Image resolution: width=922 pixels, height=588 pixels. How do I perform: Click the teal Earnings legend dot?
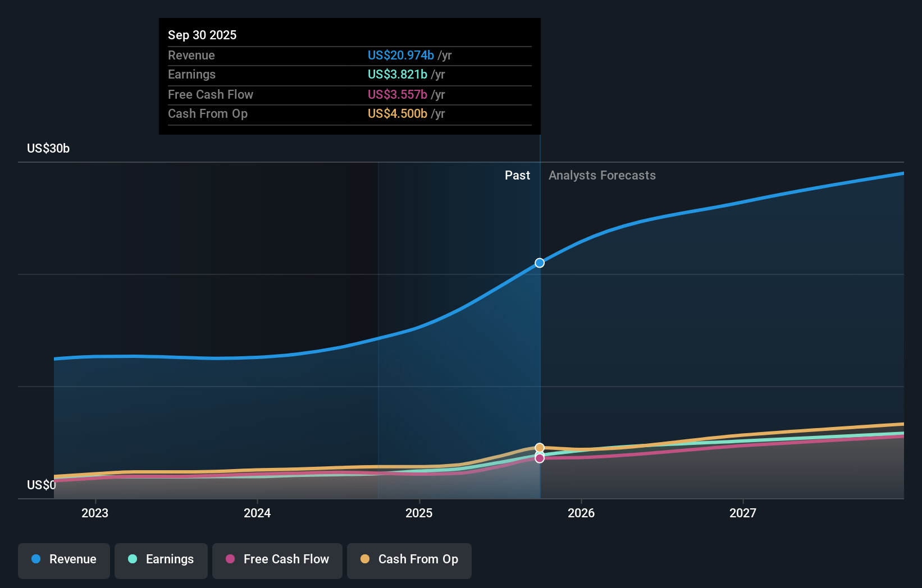(132, 559)
